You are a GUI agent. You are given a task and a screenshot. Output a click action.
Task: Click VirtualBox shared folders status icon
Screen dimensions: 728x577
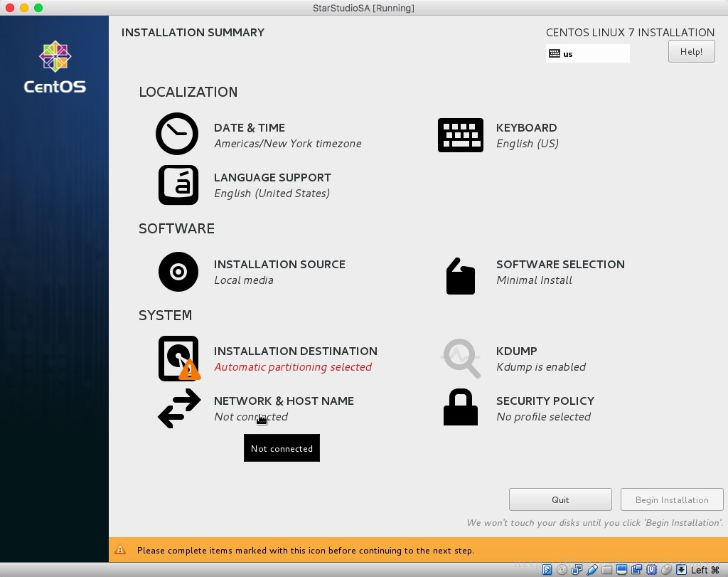(607, 570)
